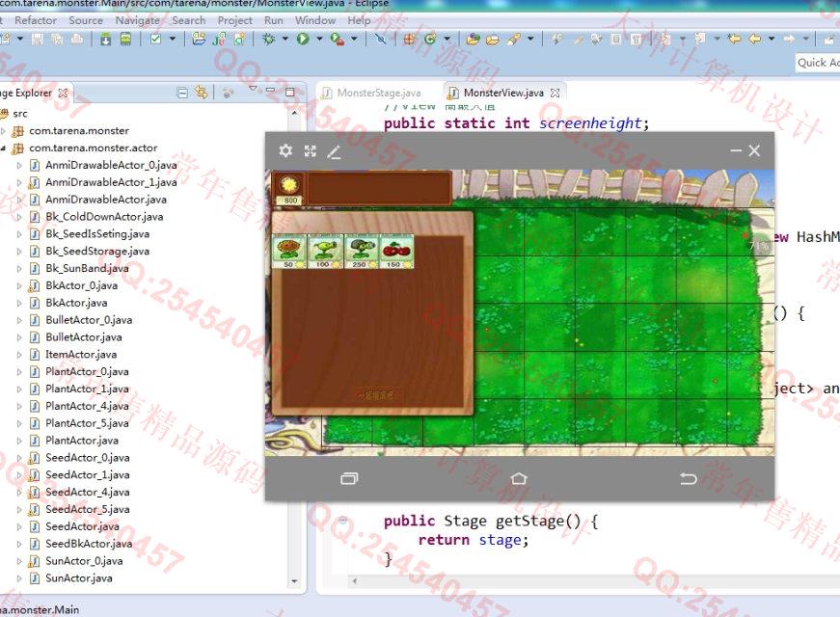The width and height of the screenshot is (840, 617).
Task: Open the Run button dropdown arrow
Action: click(x=319, y=39)
